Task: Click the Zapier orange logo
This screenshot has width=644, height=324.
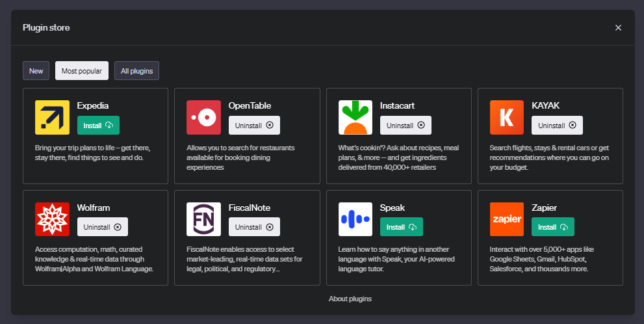Action: coord(507,219)
